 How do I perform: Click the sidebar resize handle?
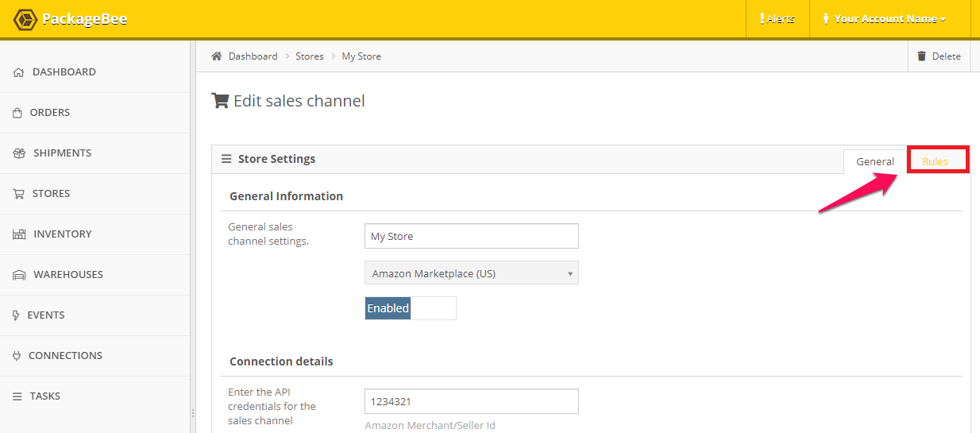click(193, 412)
